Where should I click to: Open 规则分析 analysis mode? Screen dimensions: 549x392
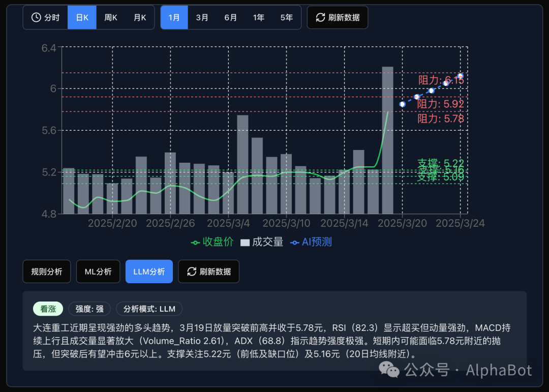pyautogui.click(x=46, y=271)
